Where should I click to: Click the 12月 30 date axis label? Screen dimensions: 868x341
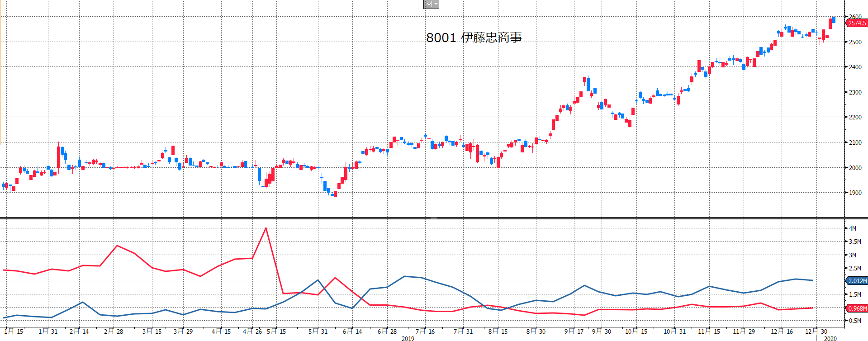tap(816, 332)
